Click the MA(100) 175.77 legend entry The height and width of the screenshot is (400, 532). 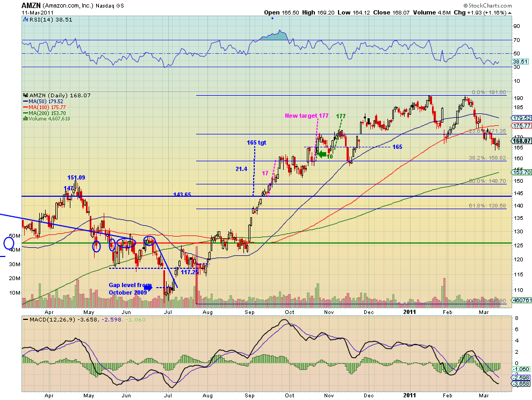45,108
